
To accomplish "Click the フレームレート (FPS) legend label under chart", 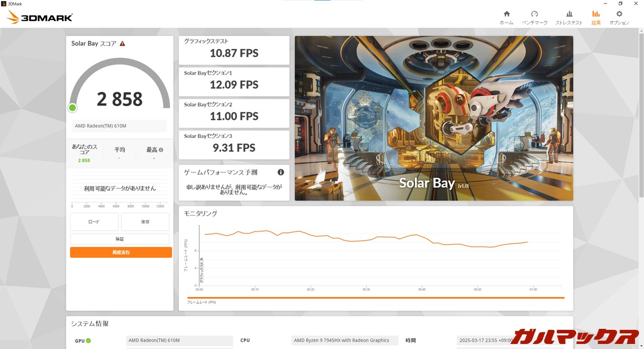I will 201,302.
